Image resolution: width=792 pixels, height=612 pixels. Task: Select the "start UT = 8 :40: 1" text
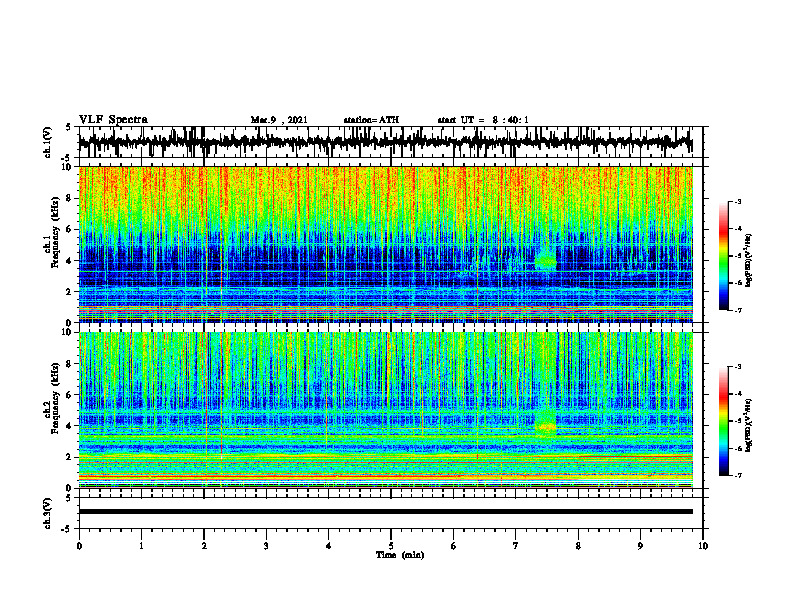[x=483, y=120]
